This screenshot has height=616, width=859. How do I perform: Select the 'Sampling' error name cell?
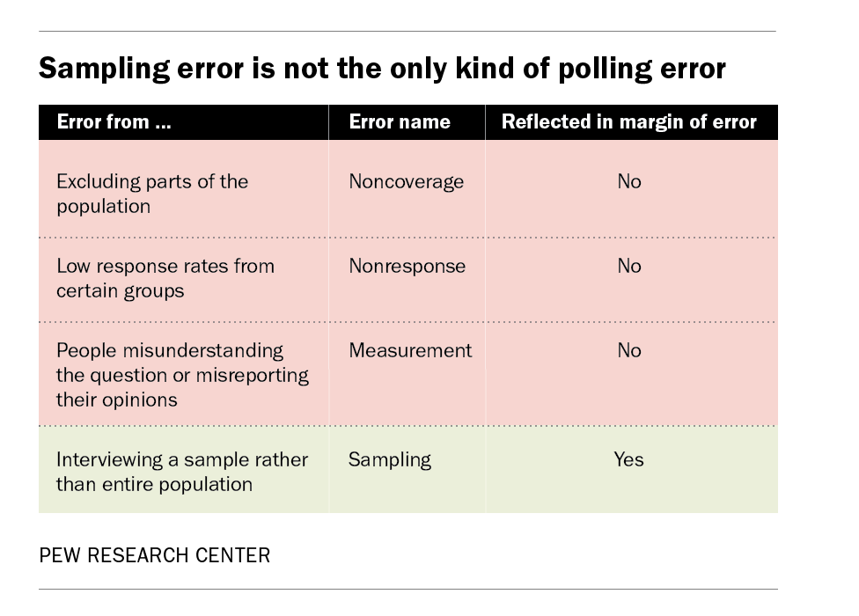[390, 460]
